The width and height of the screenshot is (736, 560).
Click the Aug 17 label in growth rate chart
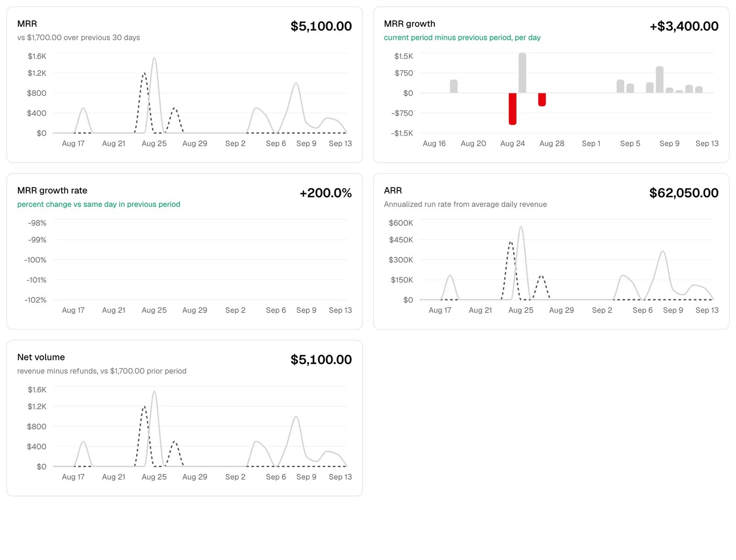(73, 310)
